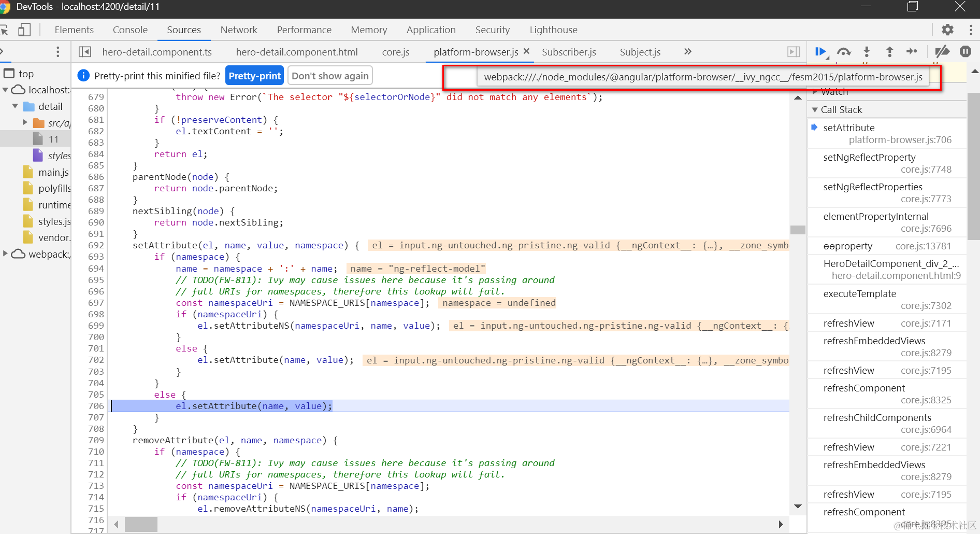Open the vendor file in the tree
The width and height of the screenshot is (980, 534).
(x=54, y=237)
